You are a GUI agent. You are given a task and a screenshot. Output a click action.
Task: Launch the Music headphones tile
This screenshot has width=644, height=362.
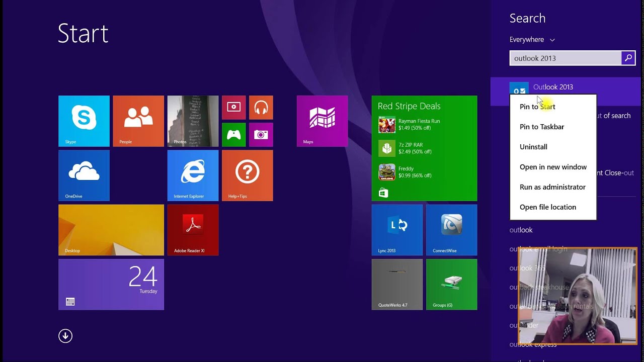pos(261,107)
